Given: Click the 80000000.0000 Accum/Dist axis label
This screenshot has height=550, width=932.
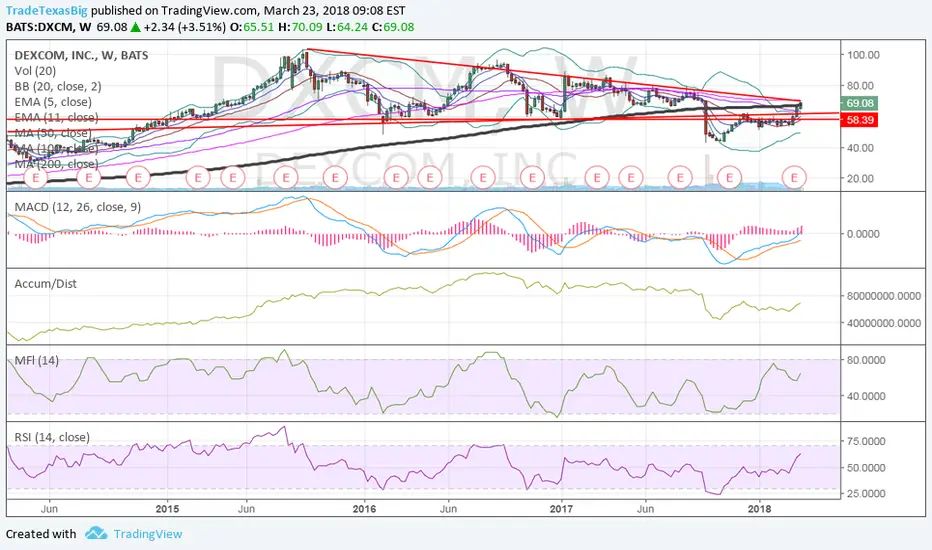Looking at the screenshot, I should click(x=884, y=296).
